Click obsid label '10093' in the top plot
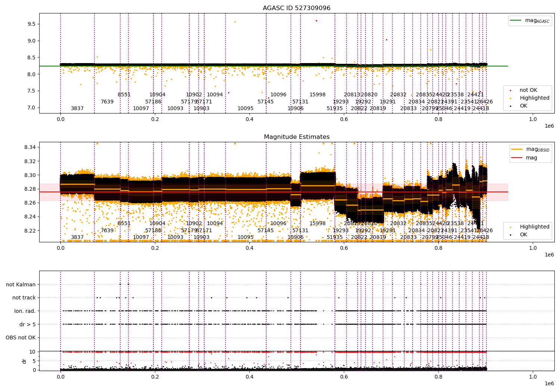This screenshot has height=392, width=560. pyautogui.click(x=175, y=109)
